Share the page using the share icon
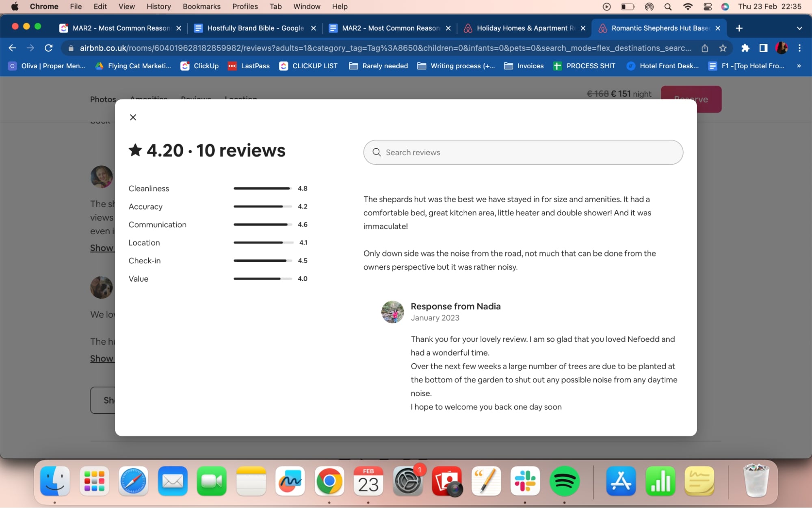812x508 pixels. pyautogui.click(x=705, y=48)
